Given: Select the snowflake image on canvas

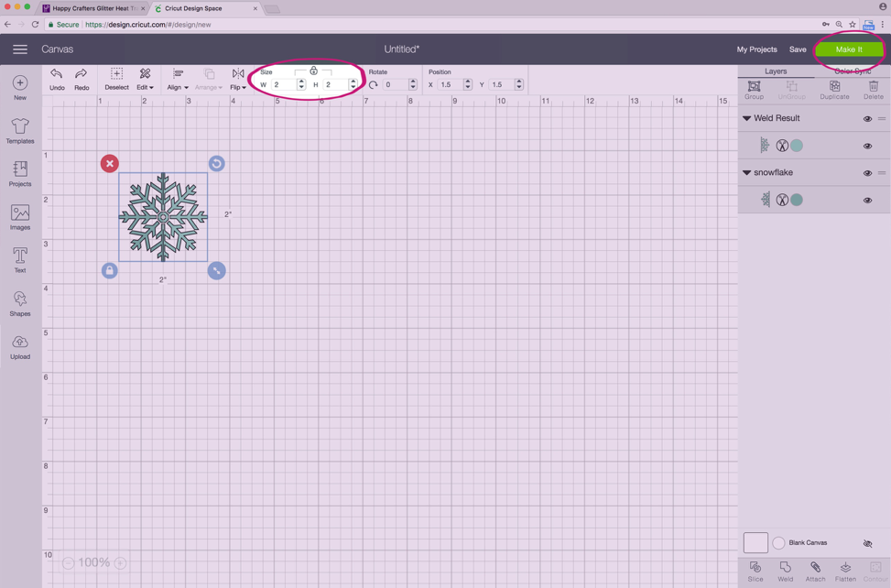Looking at the screenshot, I should pos(163,217).
